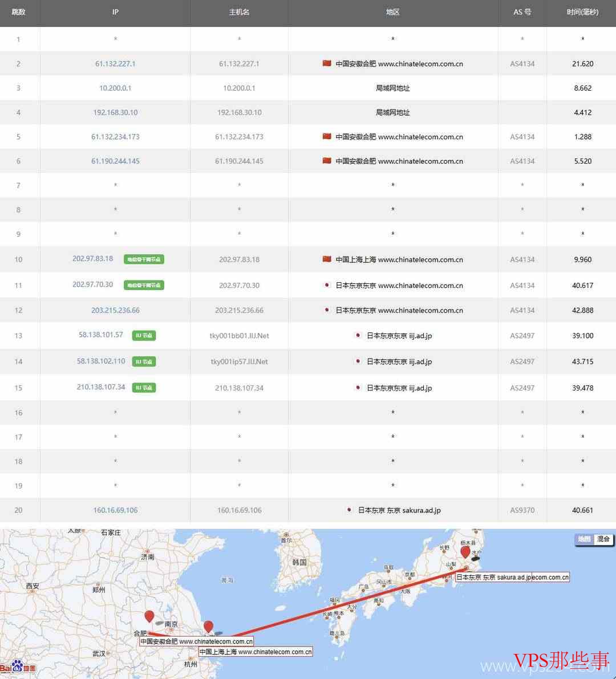This screenshot has height=679, width=616.
Task: Open IP link 202.97.83.18 in IP column
Action: [93, 258]
